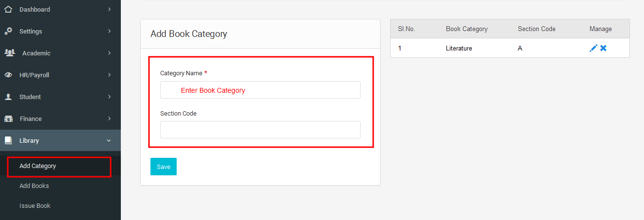Open the Add Books submenu item
This screenshot has width=644, height=220.
pos(34,186)
